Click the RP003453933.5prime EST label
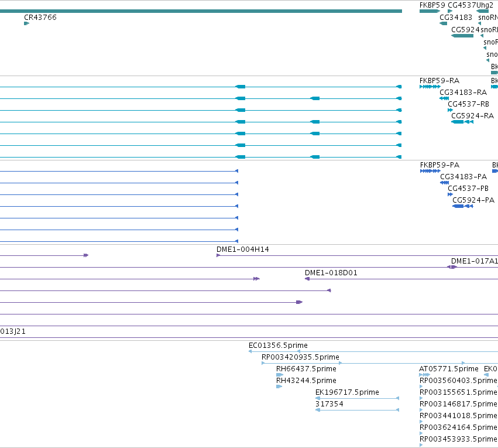498x448 pixels. pos(458,439)
